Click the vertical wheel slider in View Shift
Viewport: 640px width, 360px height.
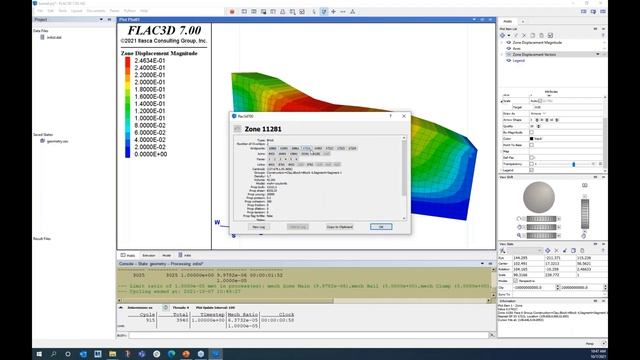(x=585, y=214)
